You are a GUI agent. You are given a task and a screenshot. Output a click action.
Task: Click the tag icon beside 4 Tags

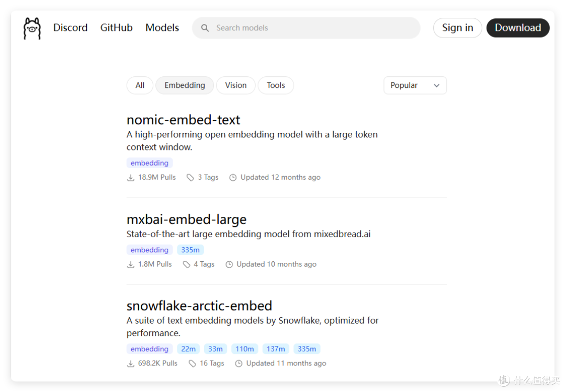[186, 264]
